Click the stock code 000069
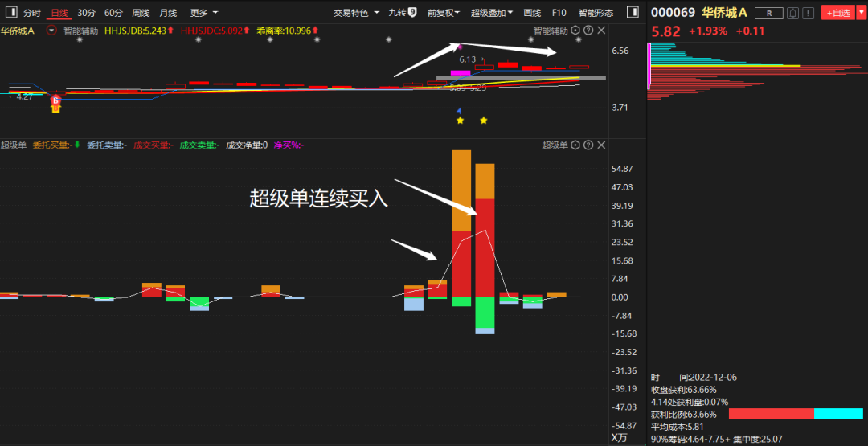The height and width of the screenshot is (446, 868). (x=674, y=13)
